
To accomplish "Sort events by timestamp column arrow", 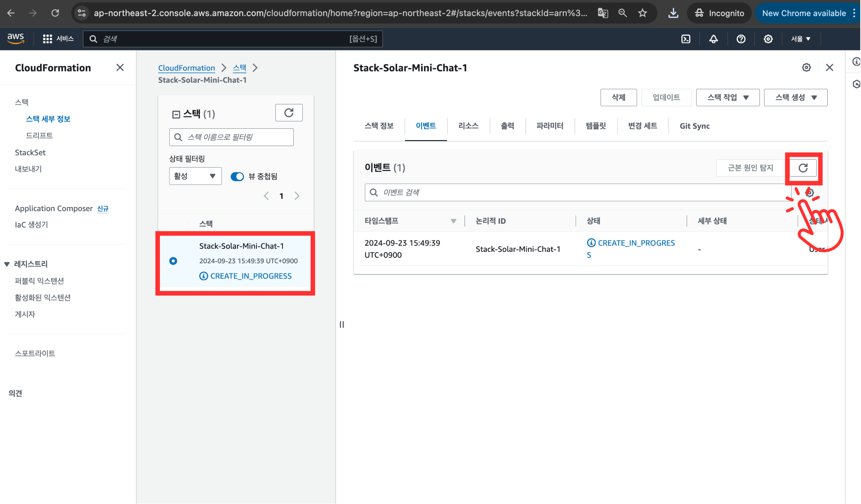I will [454, 221].
